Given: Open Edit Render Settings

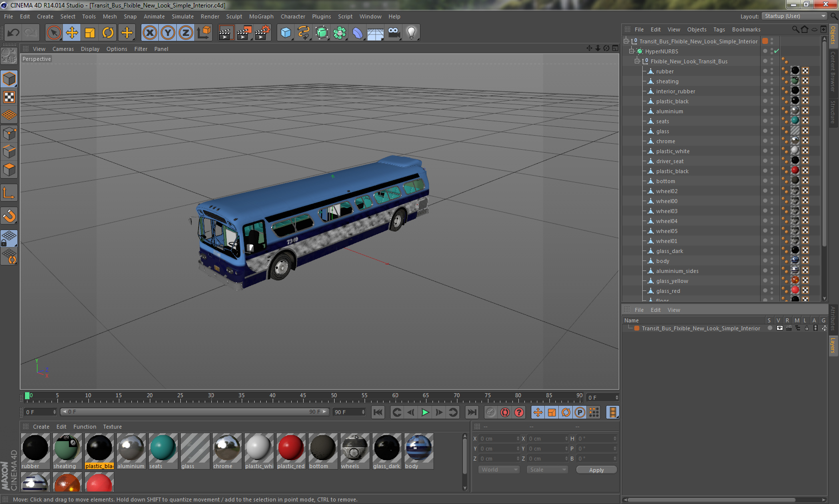Looking at the screenshot, I should click(x=263, y=33).
